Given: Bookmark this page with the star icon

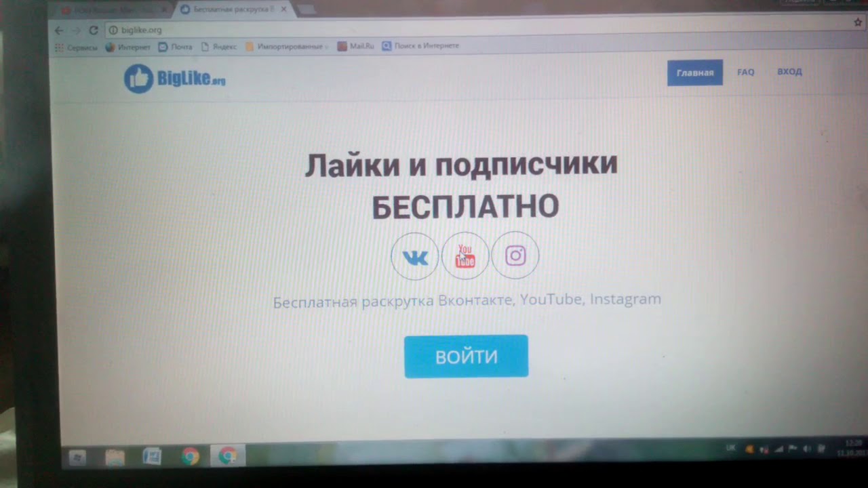Looking at the screenshot, I should [858, 22].
